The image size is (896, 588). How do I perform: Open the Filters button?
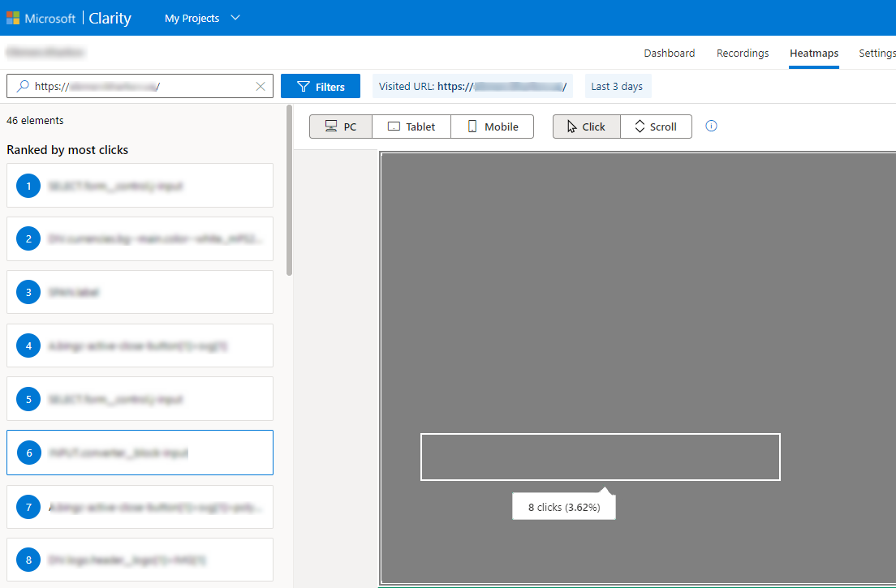click(x=321, y=86)
